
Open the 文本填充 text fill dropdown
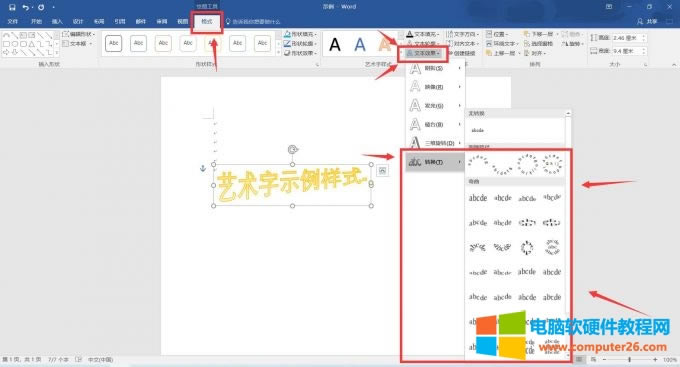click(x=423, y=34)
